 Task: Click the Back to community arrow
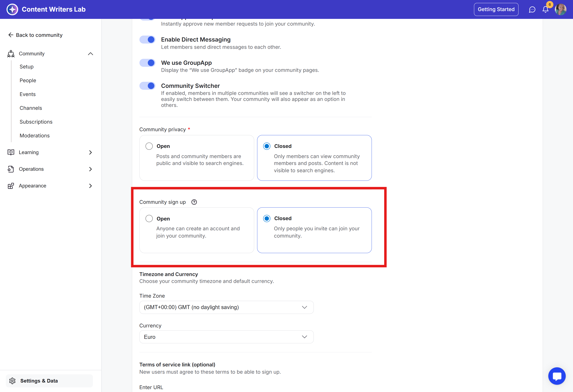click(x=11, y=35)
